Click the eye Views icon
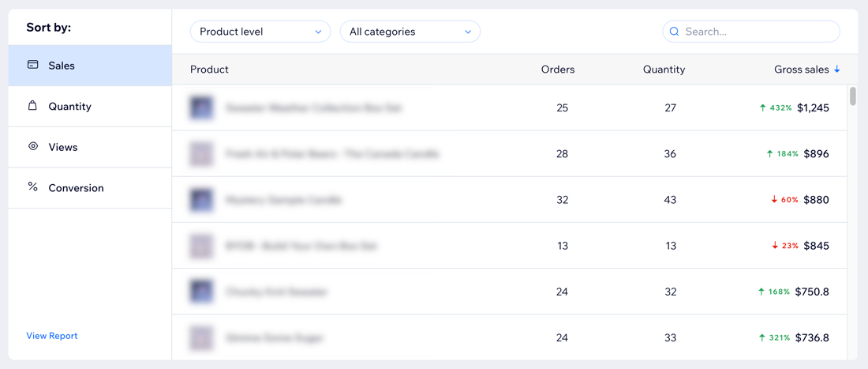The image size is (868, 369). click(32, 146)
